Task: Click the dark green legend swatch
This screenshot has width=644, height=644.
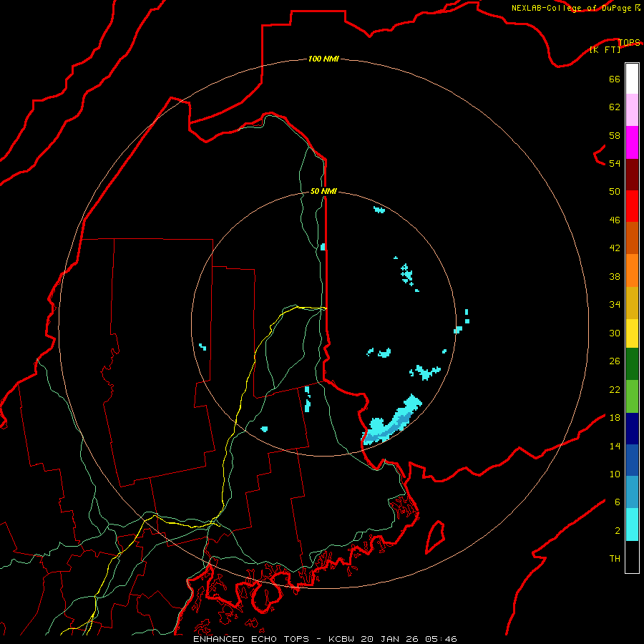Action: [x=632, y=364]
